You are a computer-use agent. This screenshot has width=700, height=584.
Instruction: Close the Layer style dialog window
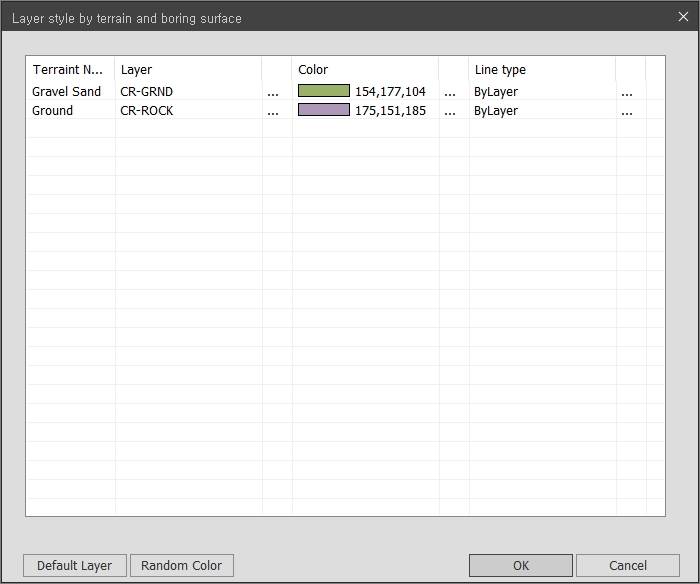point(683,17)
